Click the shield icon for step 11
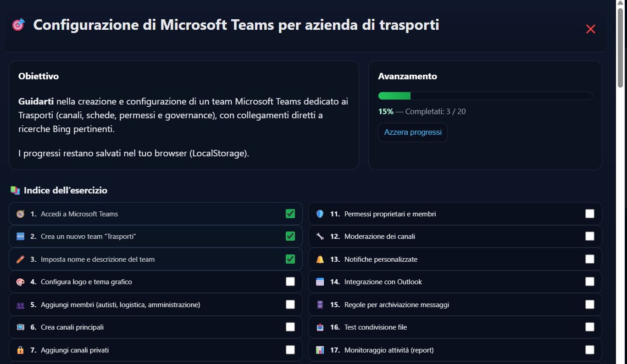 [x=320, y=214]
